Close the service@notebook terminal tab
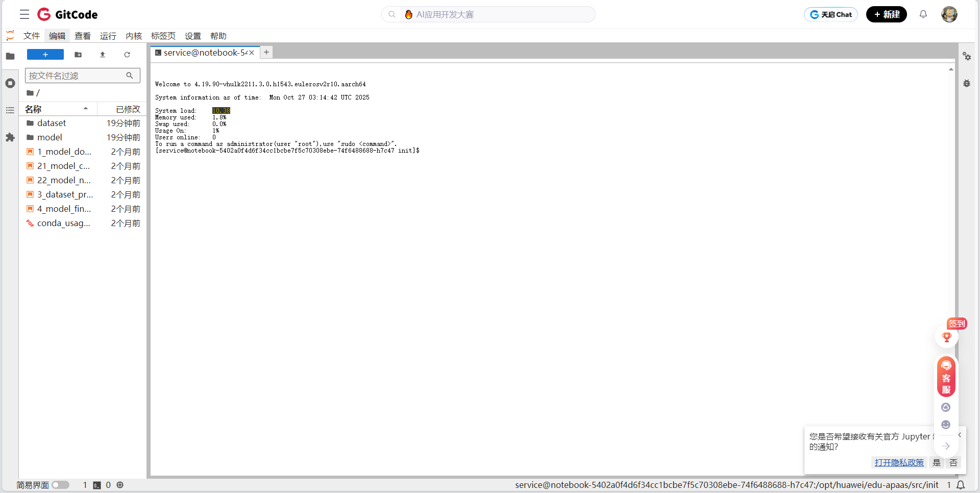Screen dimensions: 980x493 pos(252,53)
